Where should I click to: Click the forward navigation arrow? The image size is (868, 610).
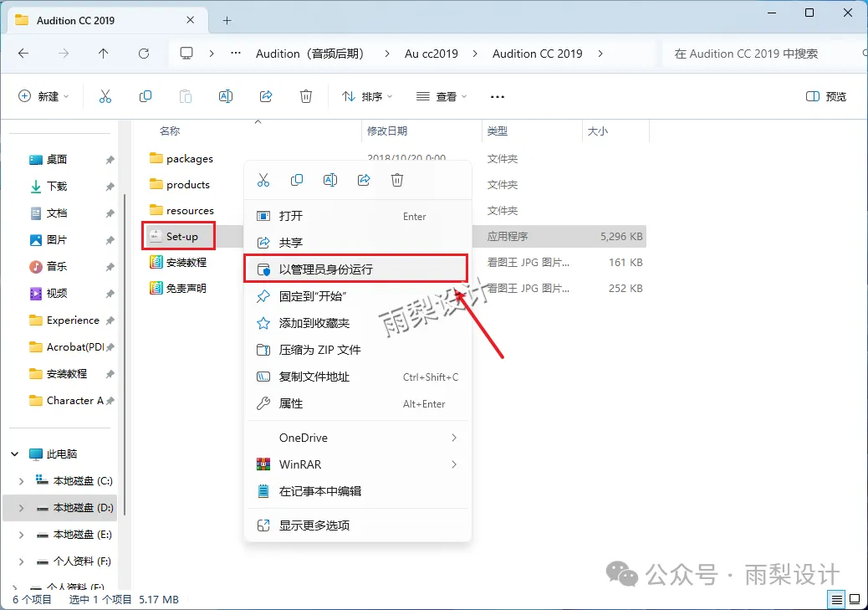(64, 54)
